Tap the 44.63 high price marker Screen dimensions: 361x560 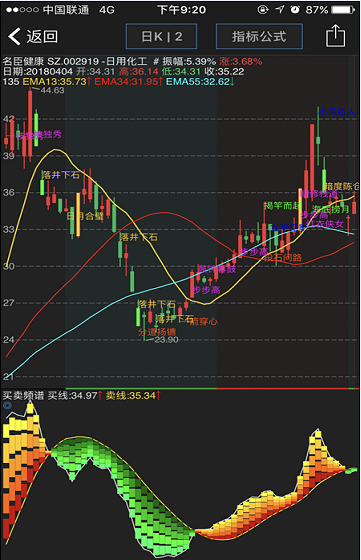(x=52, y=90)
